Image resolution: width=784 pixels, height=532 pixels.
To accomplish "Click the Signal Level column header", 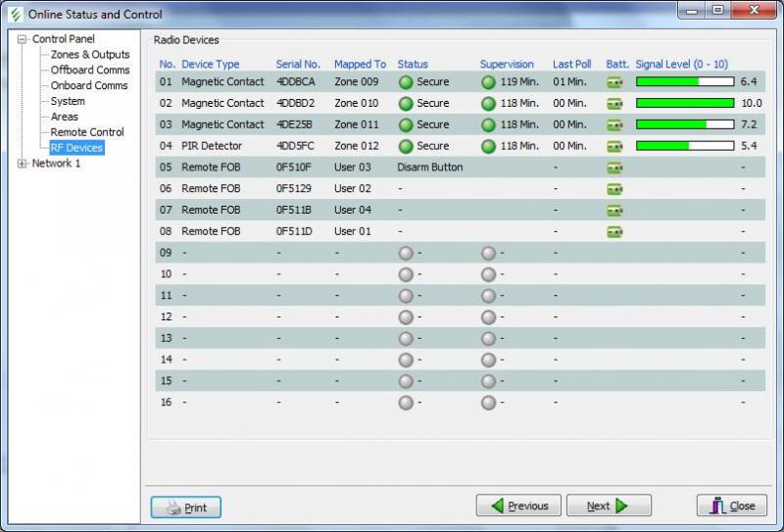I will 681,65.
